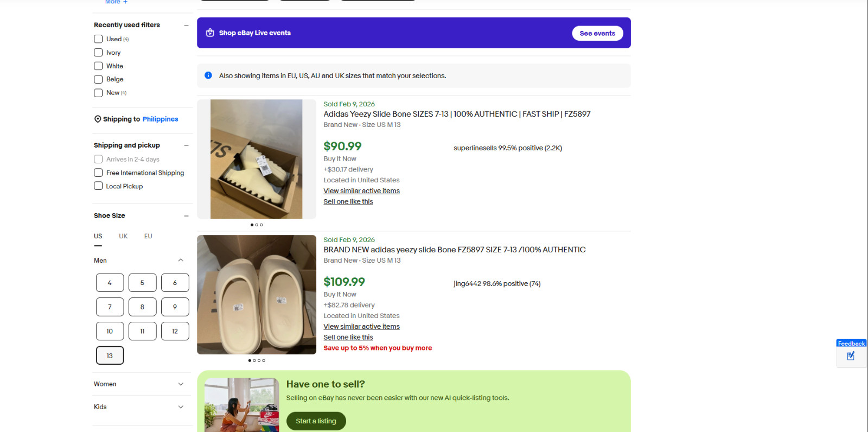This screenshot has height=432, width=868.
Task: Click the eBay Live shopping bag icon
Action: tap(210, 33)
